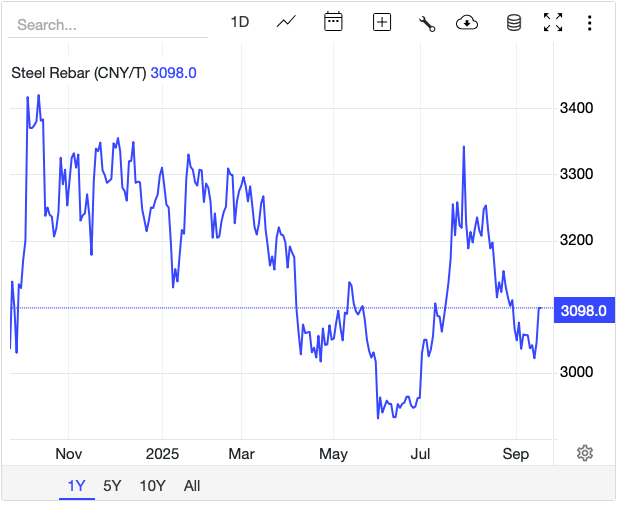This screenshot has width=617, height=521.
Task: Click the 3098.0 value beside series name
Action: pos(172,72)
